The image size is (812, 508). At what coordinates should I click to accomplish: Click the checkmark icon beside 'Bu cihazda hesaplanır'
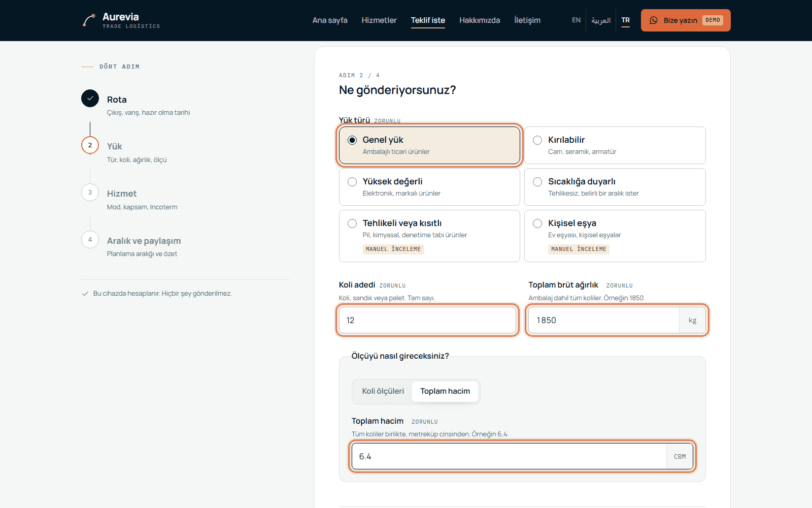85,294
